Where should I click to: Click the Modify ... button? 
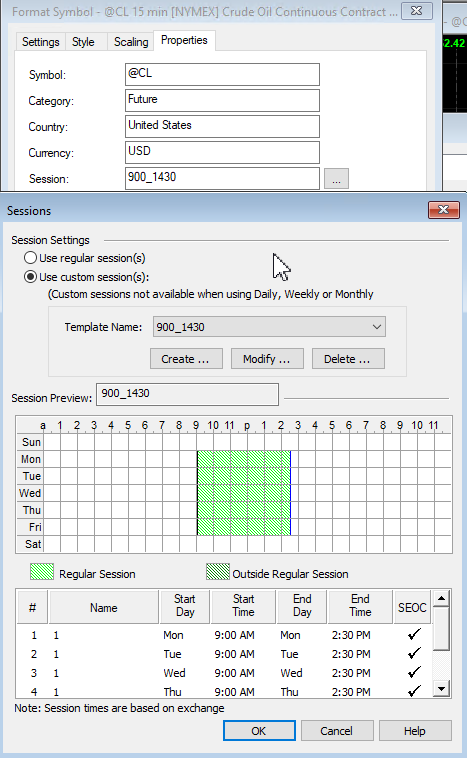[x=267, y=359]
